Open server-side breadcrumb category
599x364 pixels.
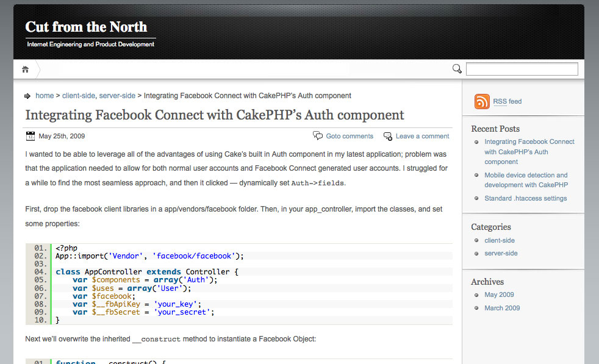(x=117, y=96)
